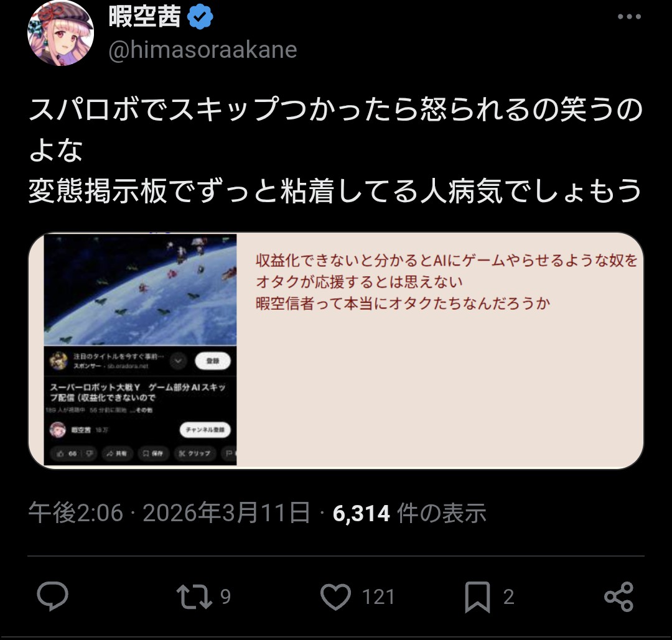Click the クリップ clip button in screenshot
672x640 pixels.
tap(195, 453)
